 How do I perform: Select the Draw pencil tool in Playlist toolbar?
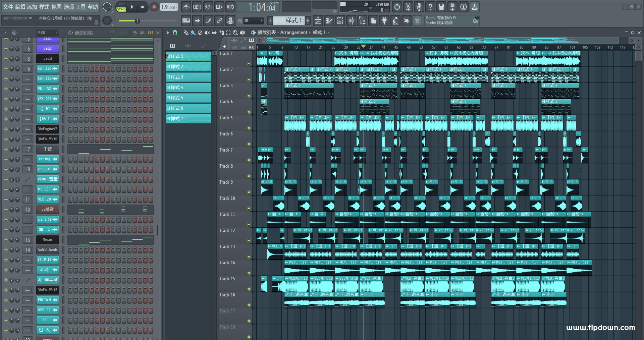pos(186,33)
